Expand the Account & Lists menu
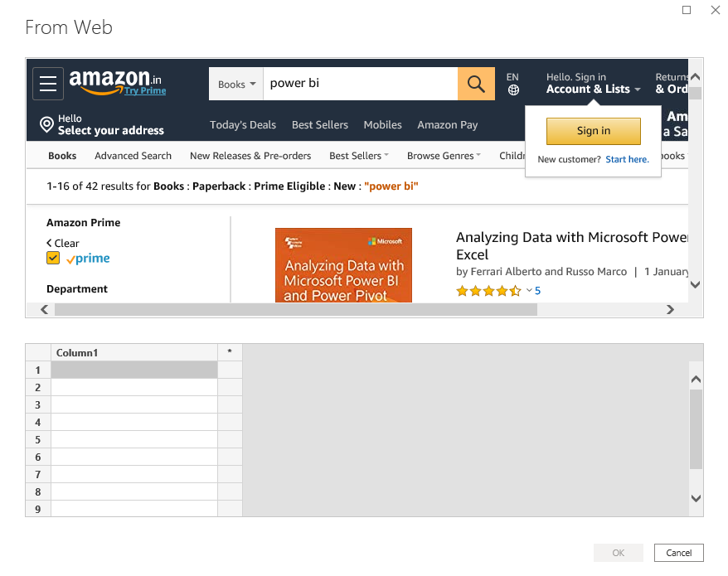 [593, 90]
